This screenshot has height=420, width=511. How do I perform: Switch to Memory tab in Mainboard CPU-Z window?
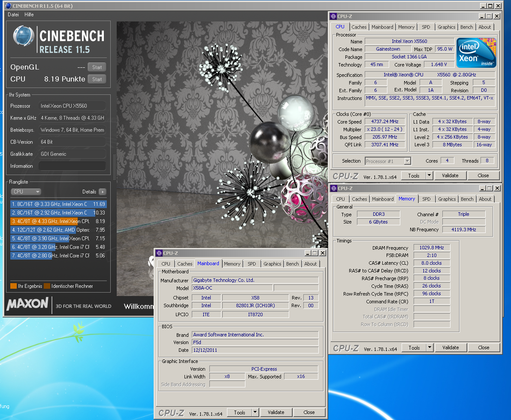point(232,264)
